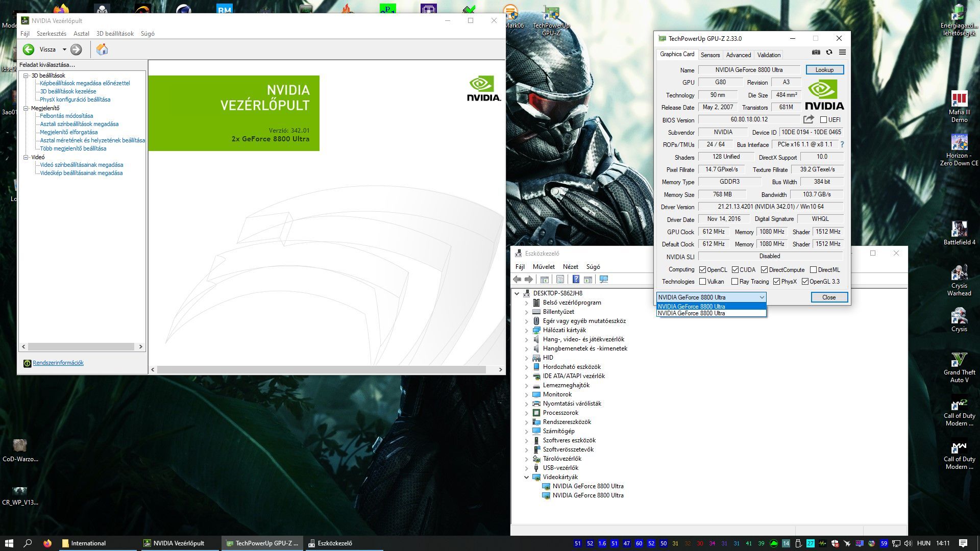Open the 3D beállítások menu

tap(115, 34)
